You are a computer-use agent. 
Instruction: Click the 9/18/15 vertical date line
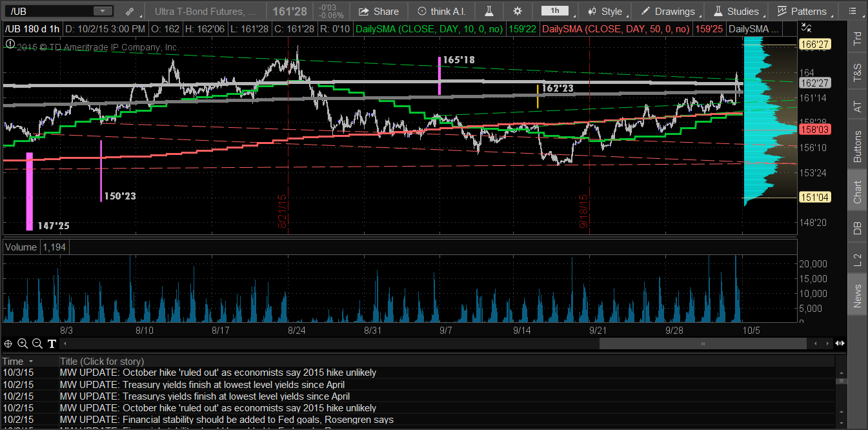(589, 137)
